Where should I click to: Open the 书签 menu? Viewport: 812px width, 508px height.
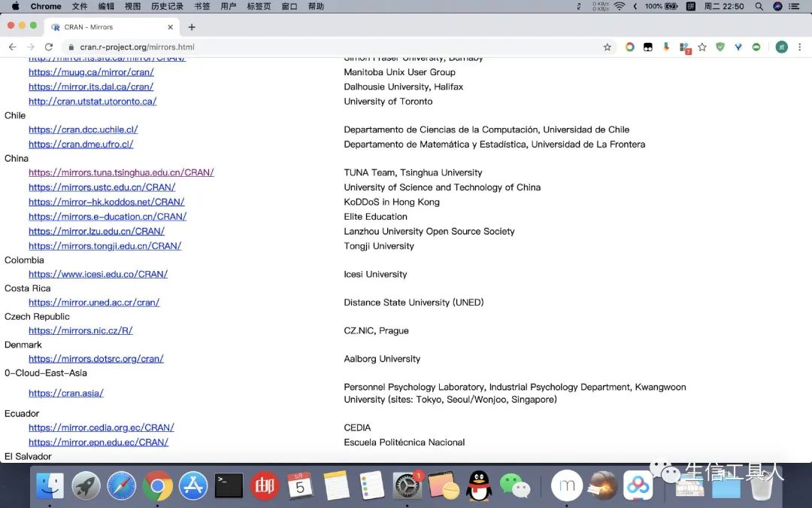coord(202,6)
